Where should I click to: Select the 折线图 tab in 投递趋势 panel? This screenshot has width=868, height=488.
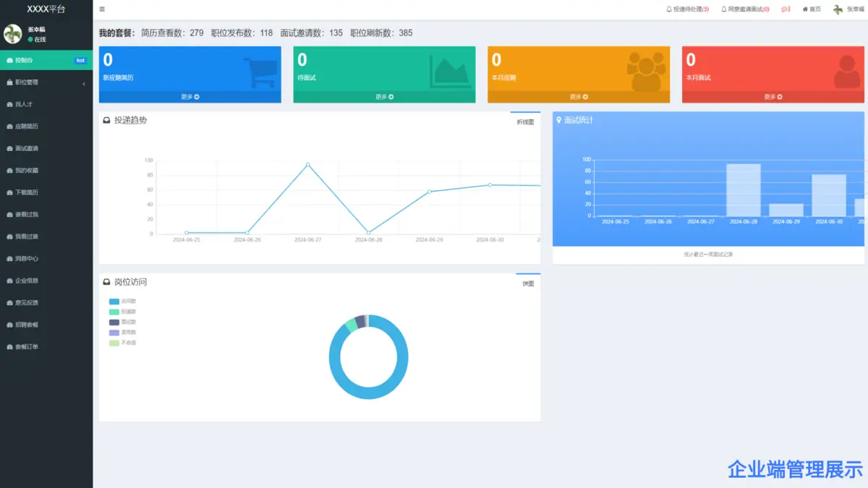(524, 122)
